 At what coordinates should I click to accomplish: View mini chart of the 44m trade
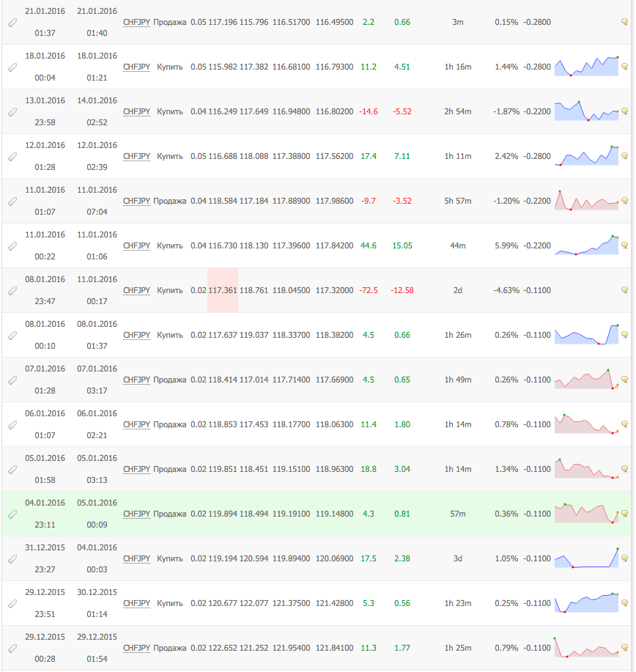pyautogui.click(x=586, y=245)
